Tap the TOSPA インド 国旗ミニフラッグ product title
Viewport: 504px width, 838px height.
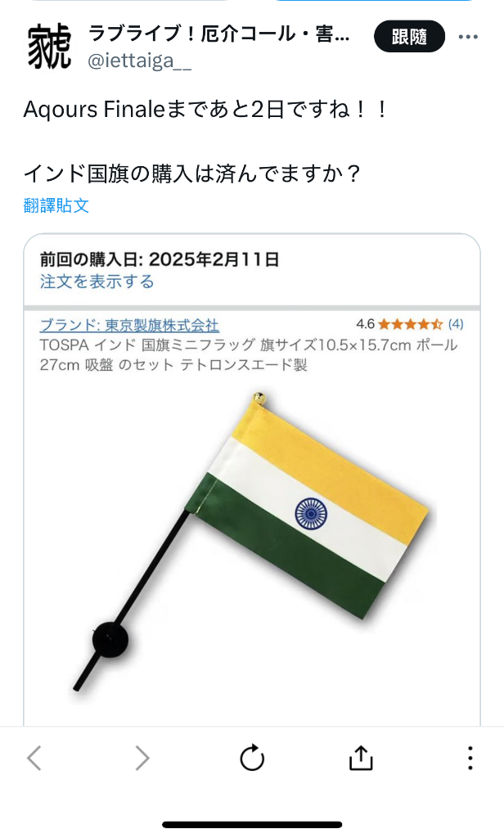(x=249, y=355)
